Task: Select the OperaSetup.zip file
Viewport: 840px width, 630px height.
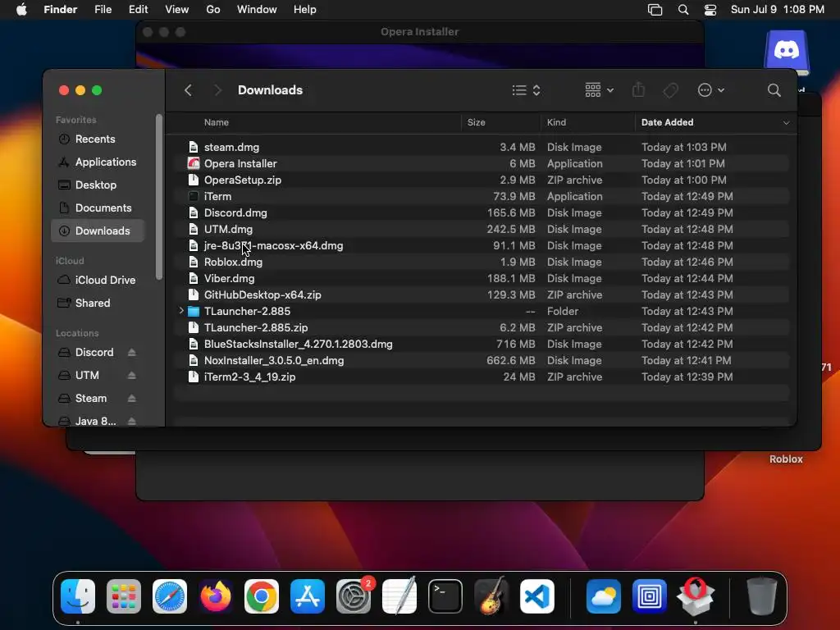Action: (481, 180)
